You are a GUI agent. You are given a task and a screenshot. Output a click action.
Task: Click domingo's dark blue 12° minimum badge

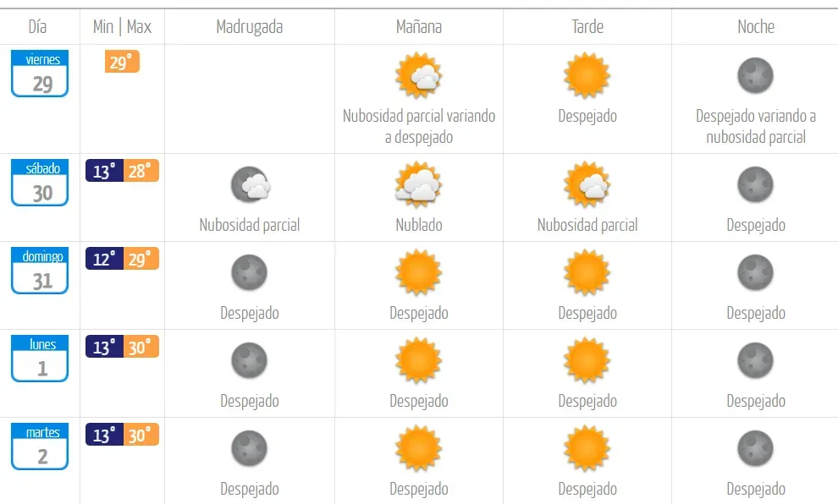pos(104,259)
